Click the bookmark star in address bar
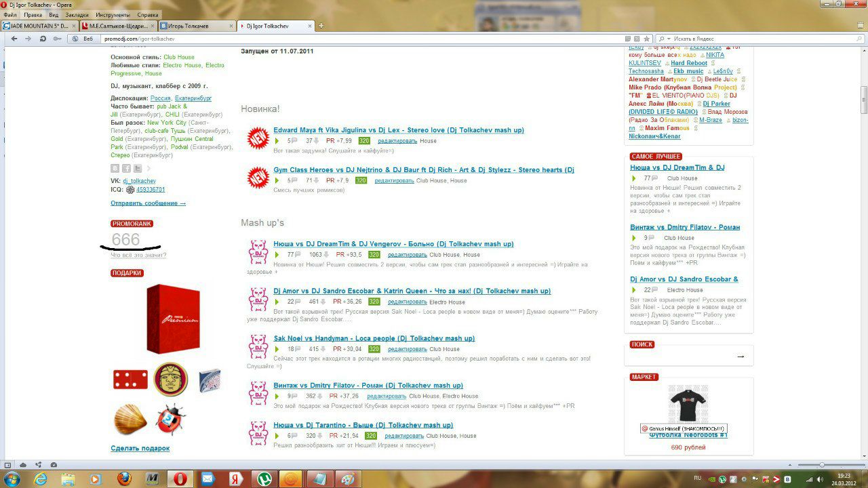The height and width of the screenshot is (488, 868). (x=647, y=39)
